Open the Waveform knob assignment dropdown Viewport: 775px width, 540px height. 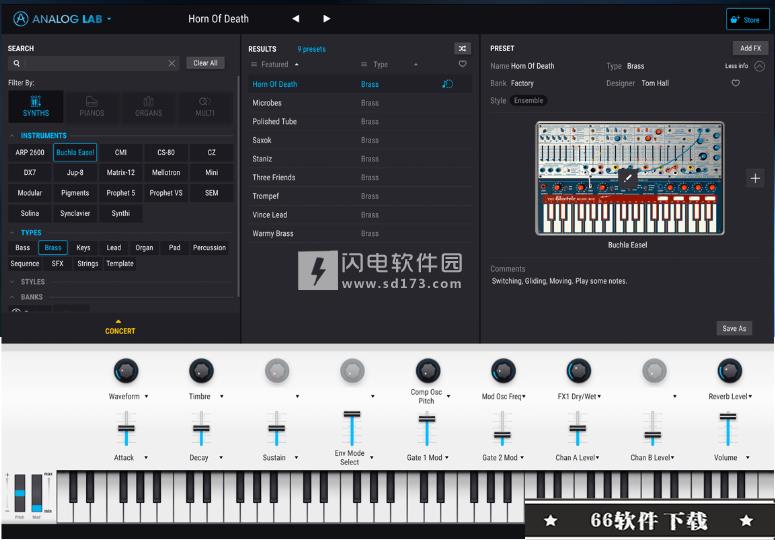(x=146, y=396)
